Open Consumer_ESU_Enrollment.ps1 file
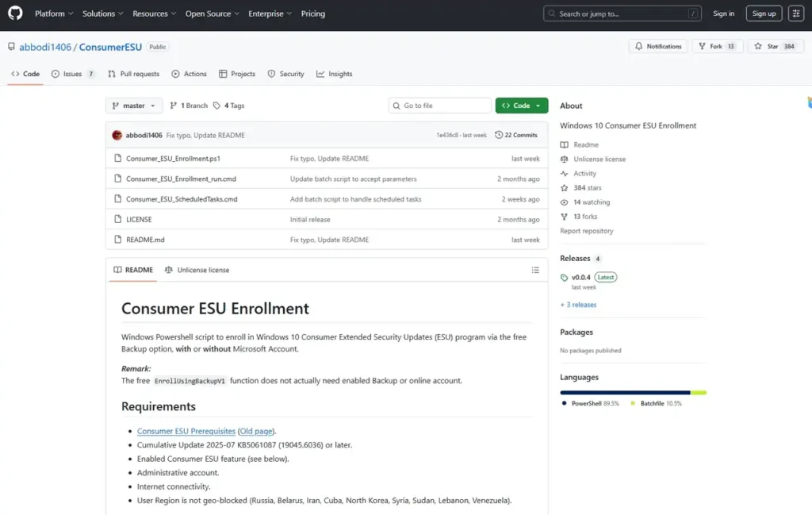The width and height of the screenshot is (812, 515). click(x=173, y=159)
